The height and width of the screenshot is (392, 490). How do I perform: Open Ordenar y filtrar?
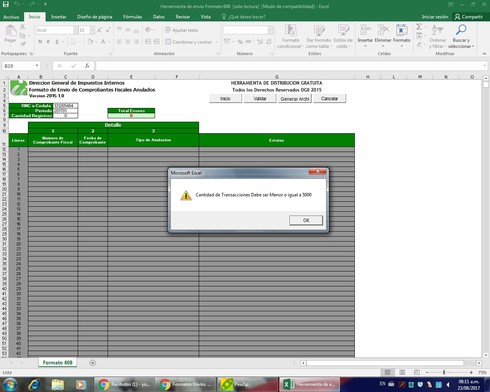click(x=437, y=36)
